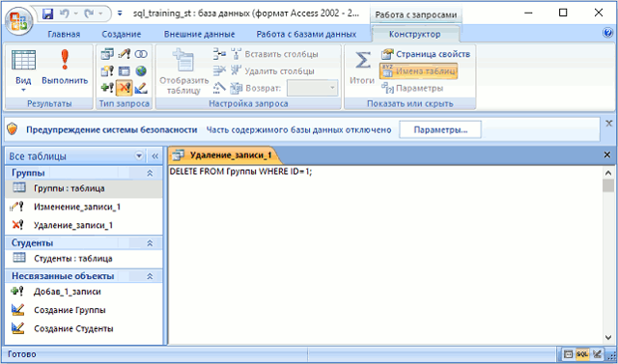Choose the Crosstab query type icon

click(x=124, y=70)
